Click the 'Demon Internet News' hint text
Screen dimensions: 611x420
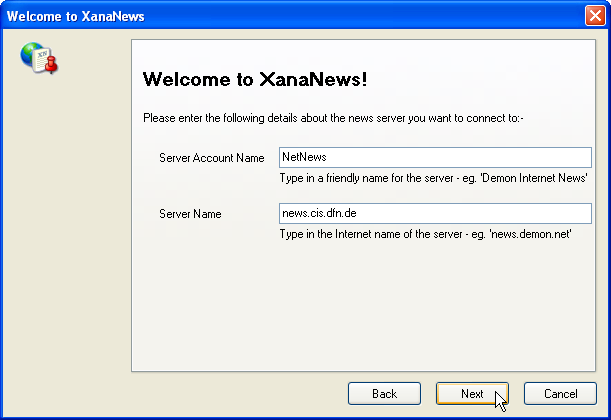pos(433,178)
